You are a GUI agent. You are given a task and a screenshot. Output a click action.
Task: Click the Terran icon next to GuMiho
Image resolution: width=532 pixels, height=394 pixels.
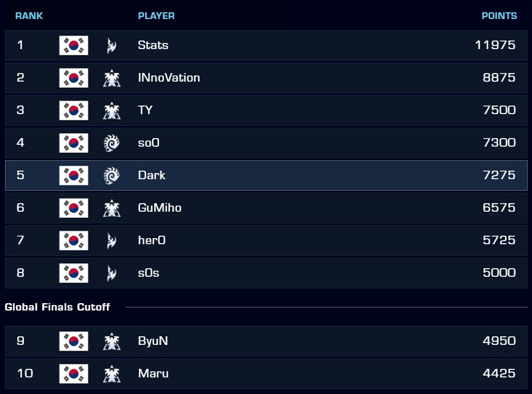[112, 208]
